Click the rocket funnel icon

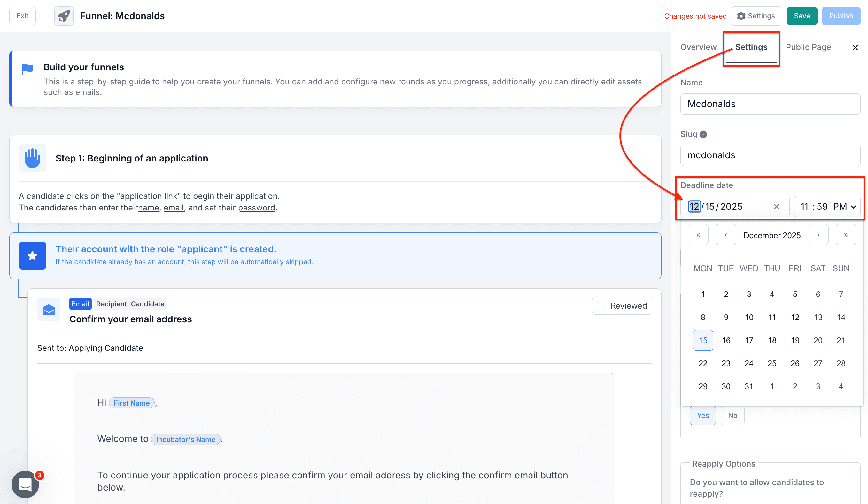coord(64,16)
